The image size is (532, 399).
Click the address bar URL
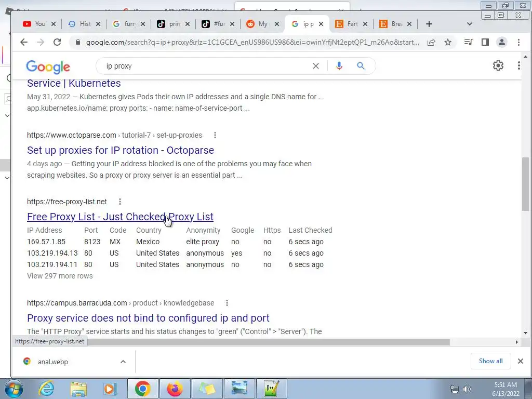[252, 42]
